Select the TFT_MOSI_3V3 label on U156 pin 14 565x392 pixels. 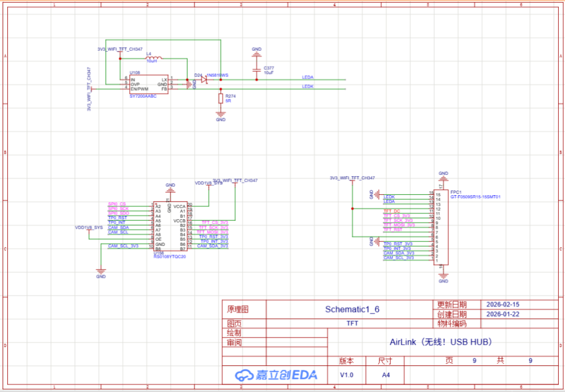pyautogui.click(x=212, y=232)
